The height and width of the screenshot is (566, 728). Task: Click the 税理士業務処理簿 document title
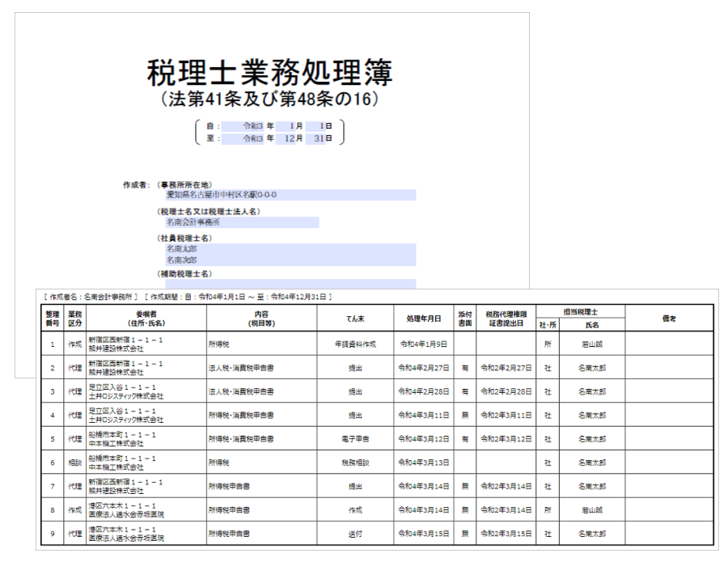(x=269, y=74)
